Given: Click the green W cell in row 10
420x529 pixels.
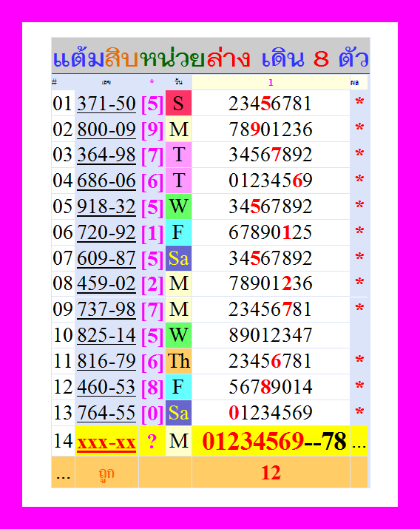Looking at the screenshot, I should 178,335.
